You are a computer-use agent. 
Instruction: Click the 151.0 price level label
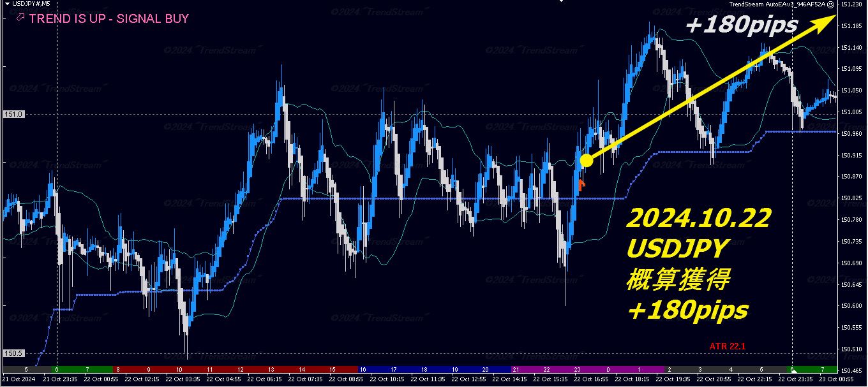(13, 114)
